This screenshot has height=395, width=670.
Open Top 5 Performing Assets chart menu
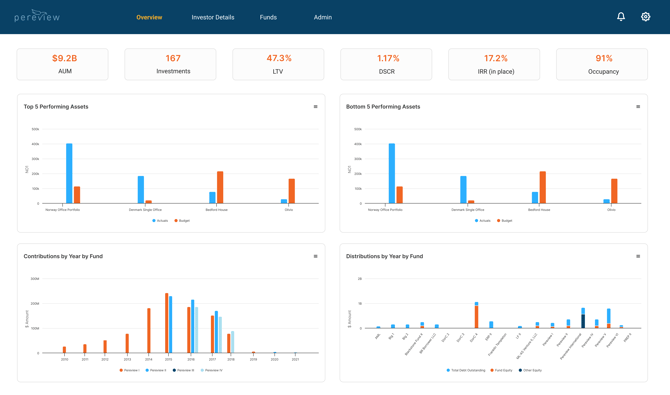point(315,106)
